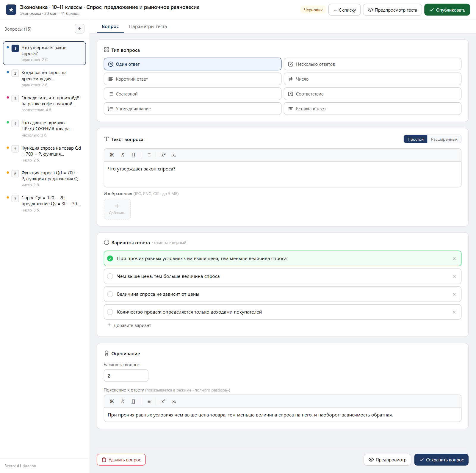The height and width of the screenshot is (473, 476).
Task: Select question type 'Соответствие'
Action: pos(372,94)
